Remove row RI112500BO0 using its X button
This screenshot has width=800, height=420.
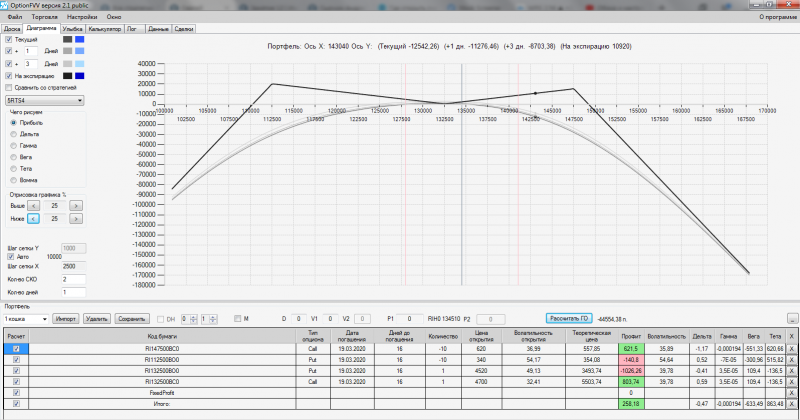coord(791,360)
